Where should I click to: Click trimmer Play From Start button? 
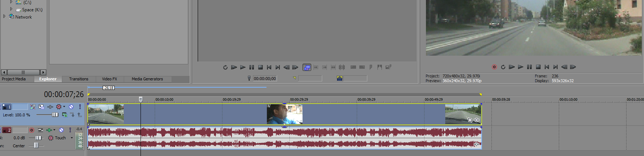[x=234, y=67]
